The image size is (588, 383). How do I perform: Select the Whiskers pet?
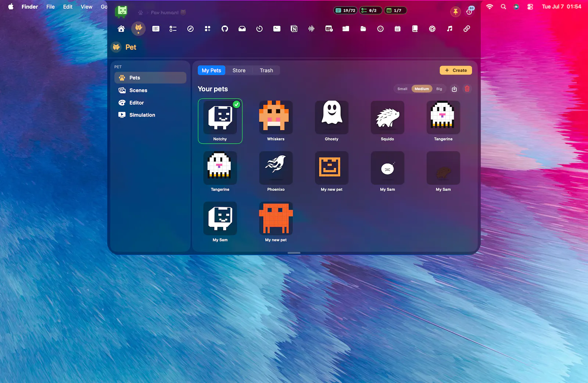(276, 121)
